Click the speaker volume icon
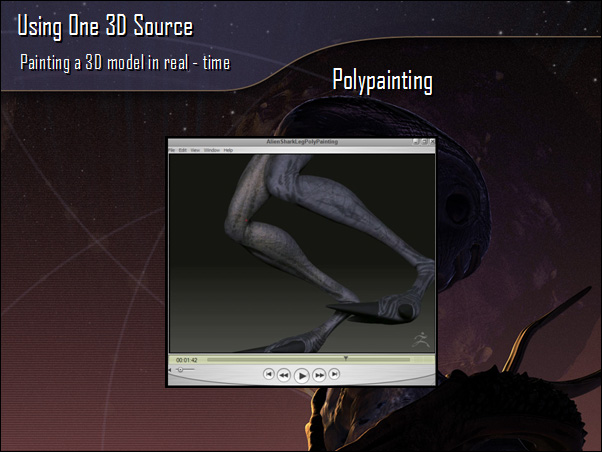This screenshot has width=602, height=452. tap(170, 370)
